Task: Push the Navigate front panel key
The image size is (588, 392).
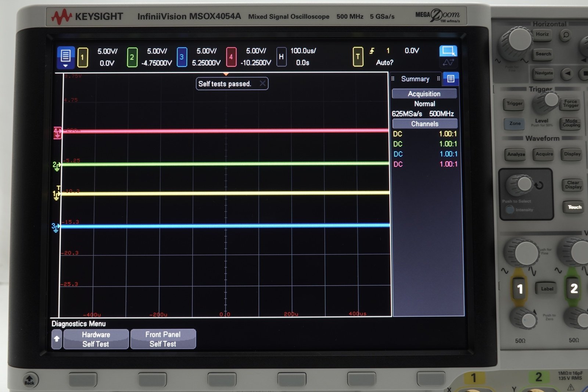Action: [x=544, y=73]
